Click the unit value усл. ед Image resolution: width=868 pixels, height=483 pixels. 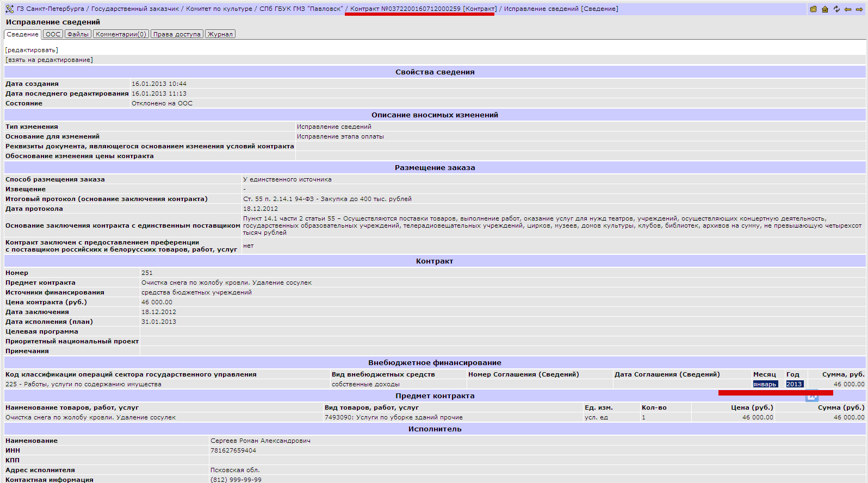(596, 417)
